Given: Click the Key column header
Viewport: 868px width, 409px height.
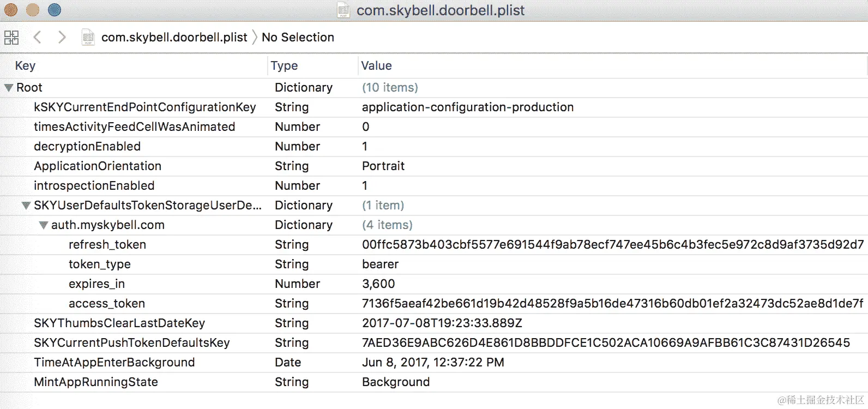Looking at the screenshot, I should click(x=25, y=65).
